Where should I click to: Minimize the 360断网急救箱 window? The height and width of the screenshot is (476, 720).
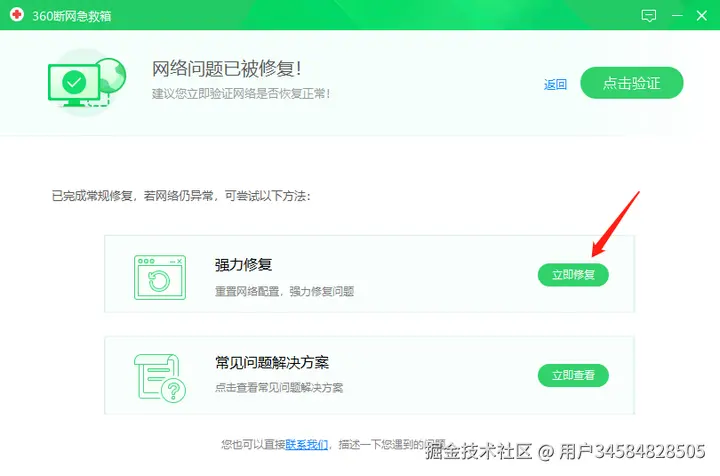(x=677, y=16)
